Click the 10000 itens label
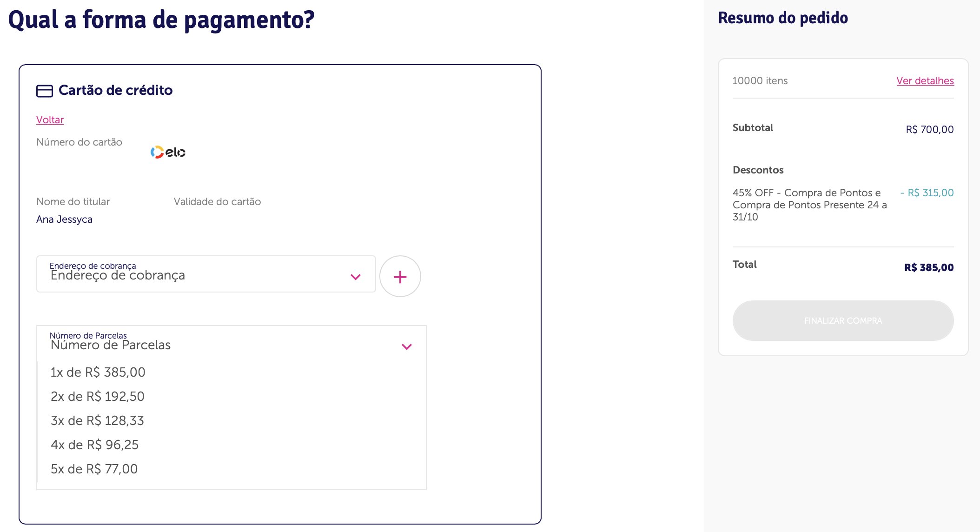The height and width of the screenshot is (532, 980). point(760,80)
